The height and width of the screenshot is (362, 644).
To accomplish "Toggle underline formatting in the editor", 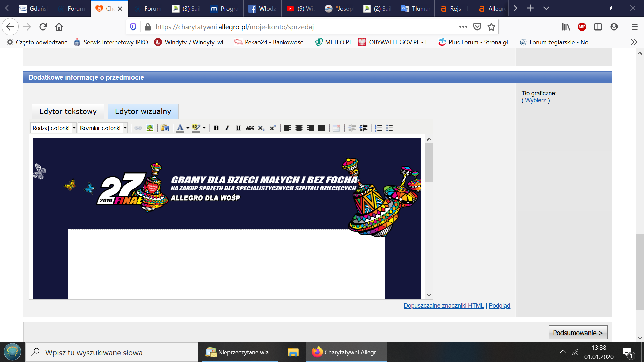I will click(x=238, y=128).
